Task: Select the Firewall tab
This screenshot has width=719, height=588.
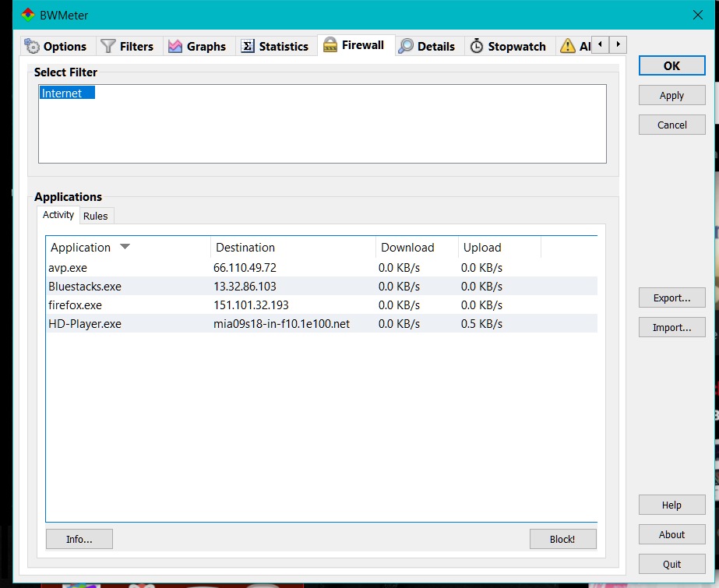Action: [355, 45]
